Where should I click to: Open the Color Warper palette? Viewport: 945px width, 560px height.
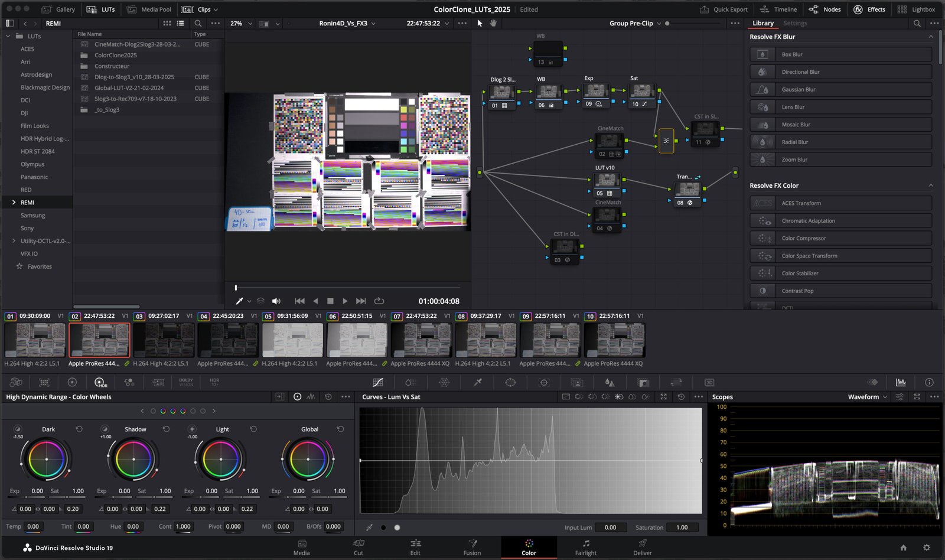click(x=444, y=382)
